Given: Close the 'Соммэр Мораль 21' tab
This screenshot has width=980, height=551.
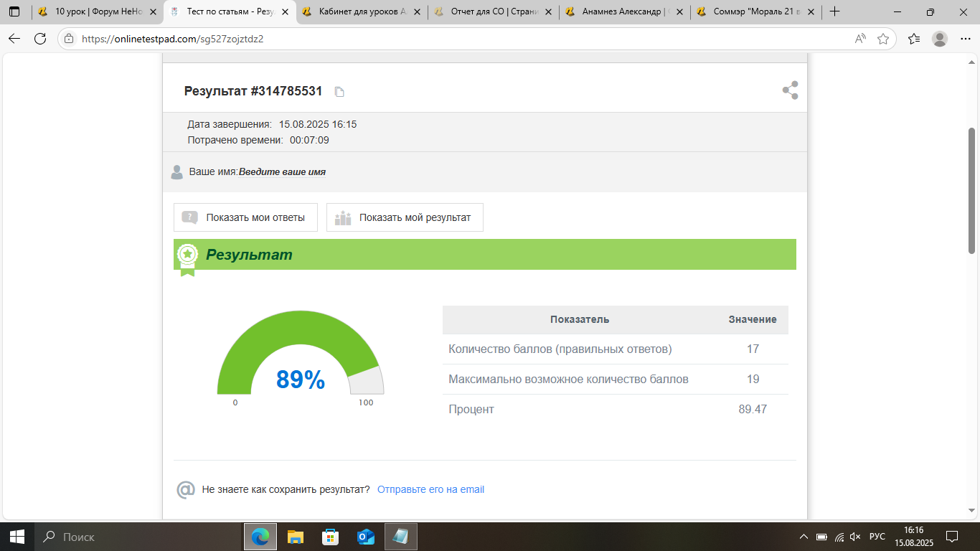Looking at the screenshot, I should pos(811,11).
